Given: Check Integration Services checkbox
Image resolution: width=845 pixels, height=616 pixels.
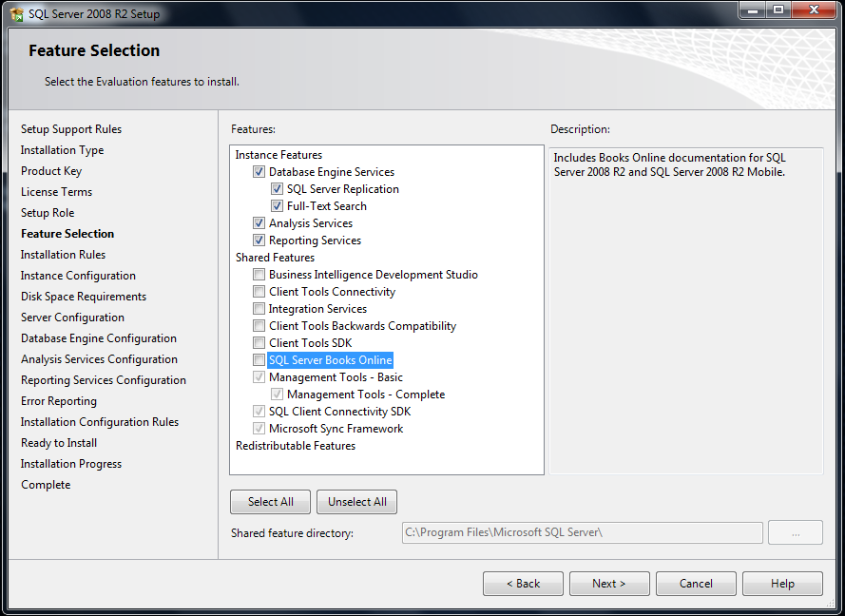Looking at the screenshot, I should click(x=259, y=309).
